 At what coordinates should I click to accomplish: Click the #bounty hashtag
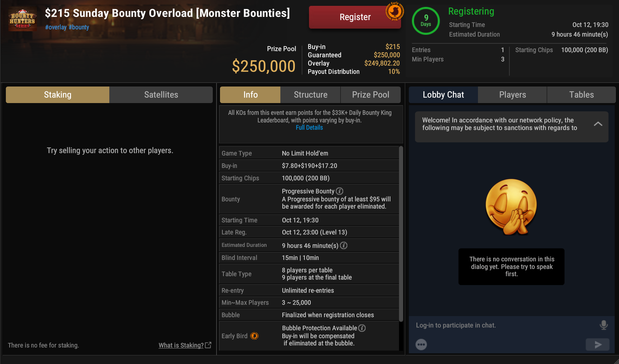coord(79,27)
